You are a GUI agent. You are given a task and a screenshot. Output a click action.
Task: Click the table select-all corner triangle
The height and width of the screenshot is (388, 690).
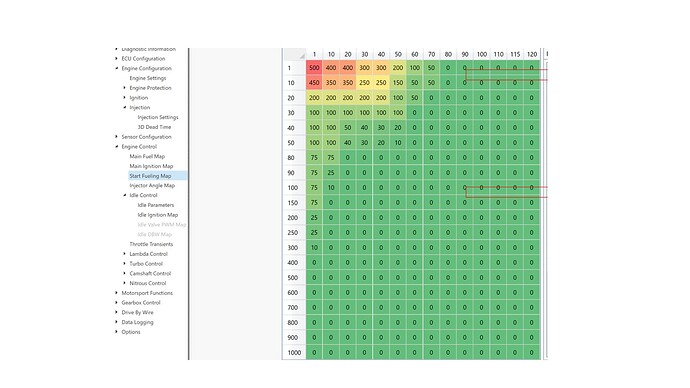point(302,56)
